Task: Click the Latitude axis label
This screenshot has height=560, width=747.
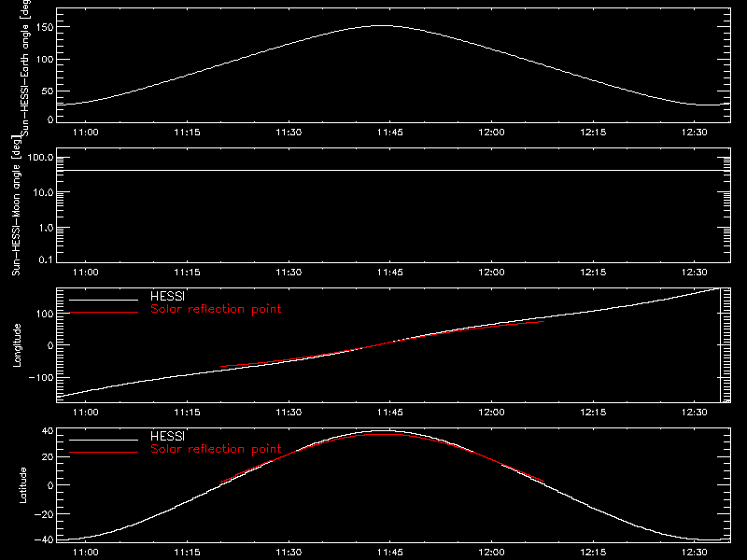Action: click(22, 485)
